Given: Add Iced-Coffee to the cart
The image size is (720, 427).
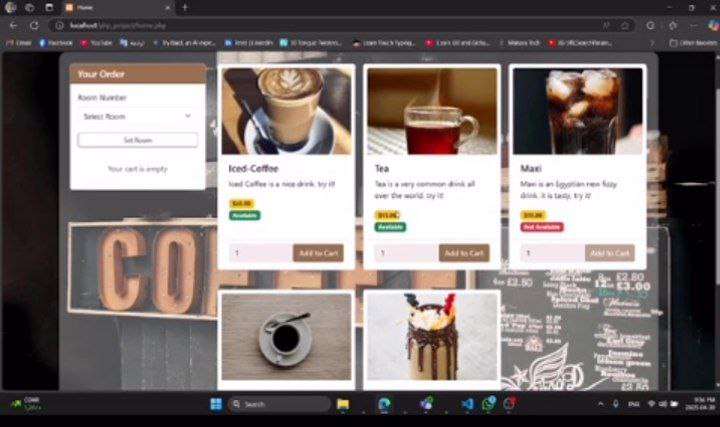Looking at the screenshot, I should coord(317,253).
